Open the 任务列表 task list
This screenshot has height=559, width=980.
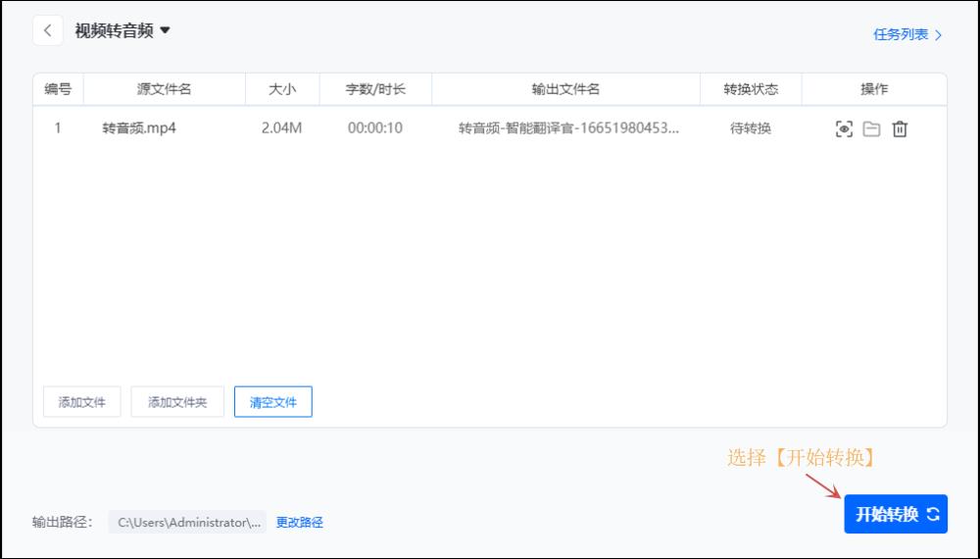(907, 34)
